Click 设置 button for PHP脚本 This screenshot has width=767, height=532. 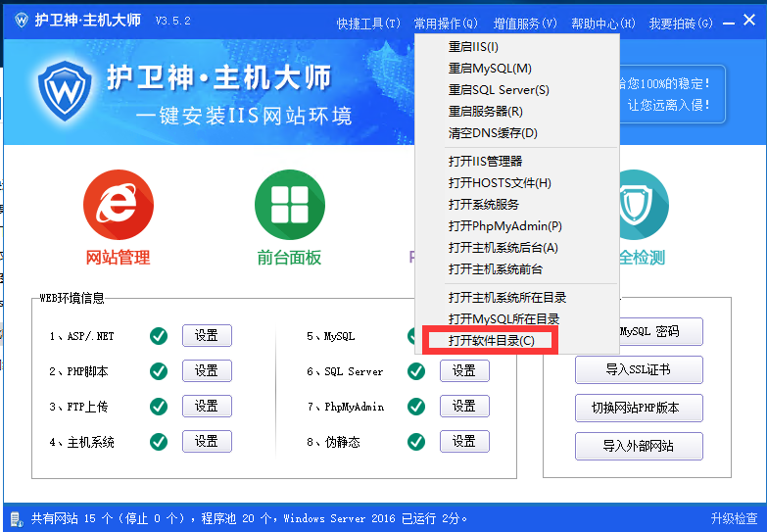tap(207, 371)
